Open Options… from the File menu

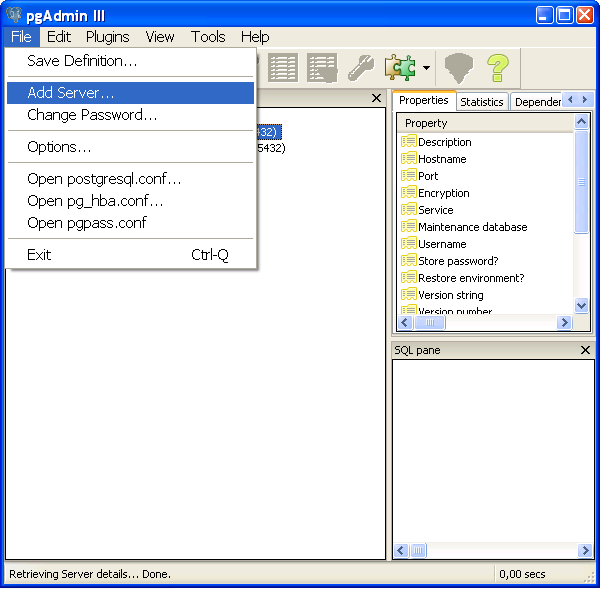point(59,147)
